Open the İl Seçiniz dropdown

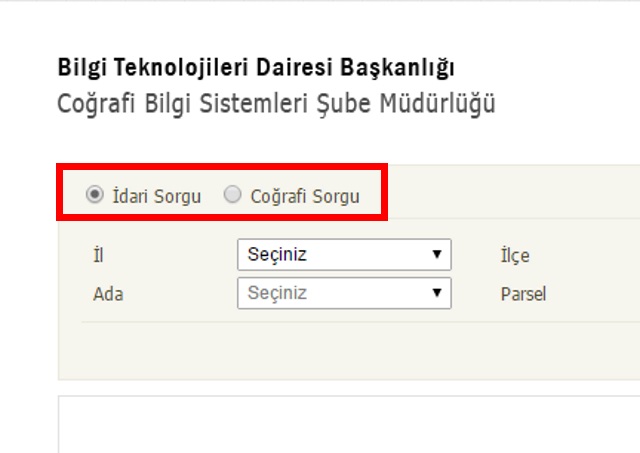[x=344, y=255]
